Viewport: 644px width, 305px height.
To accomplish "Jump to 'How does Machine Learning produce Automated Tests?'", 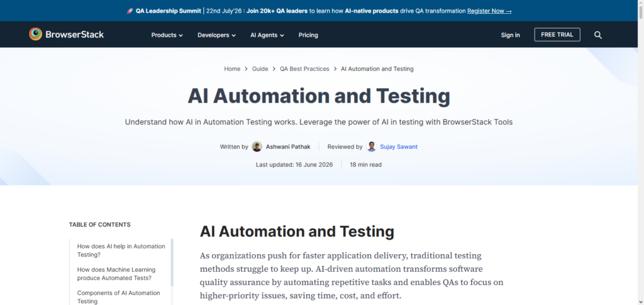I will (x=116, y=274).
